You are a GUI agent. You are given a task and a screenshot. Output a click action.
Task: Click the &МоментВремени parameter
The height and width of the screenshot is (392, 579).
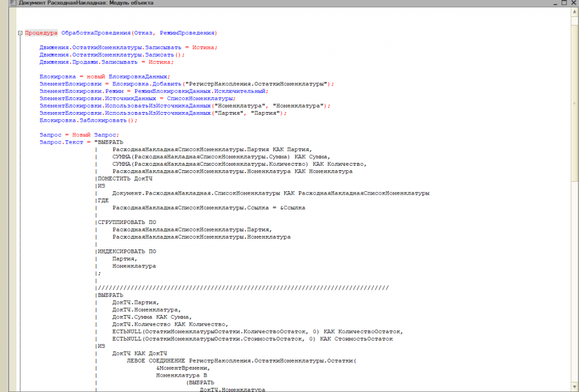tap(183, 368)
